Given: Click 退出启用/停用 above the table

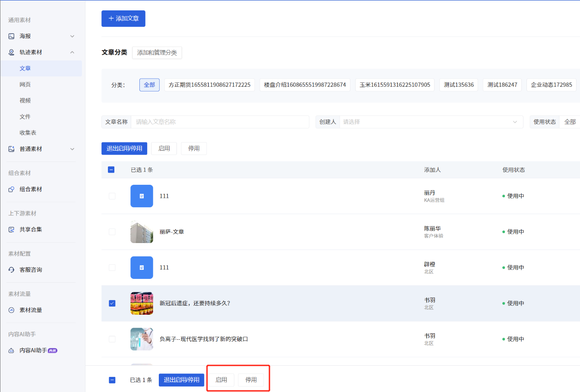Looking at the screenshot, I should point(124,149).
